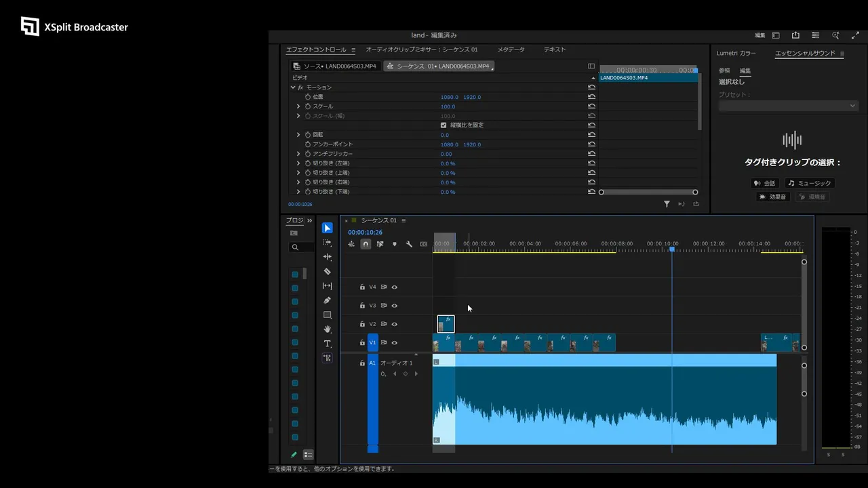The height and width of the screenshot is (488, 868).
Task: Open the プリセット dropdown
Action: (789, 106)
